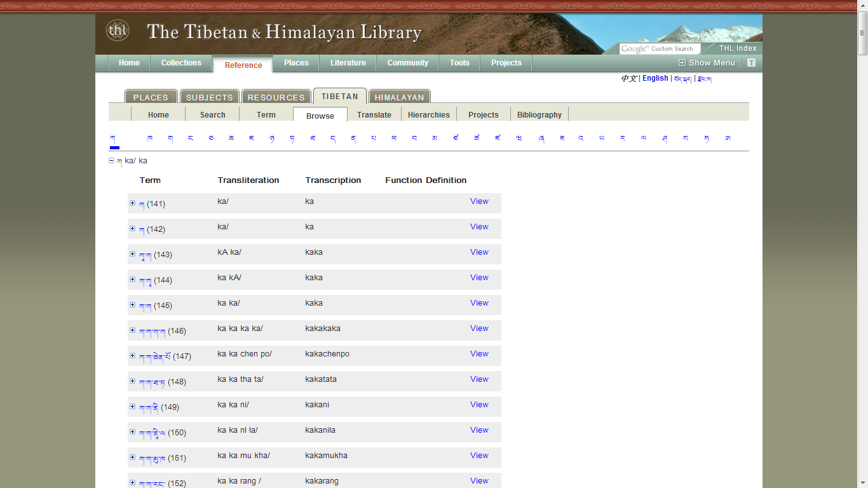
Task: Click the THL Index link
Action: coord(738,48)
